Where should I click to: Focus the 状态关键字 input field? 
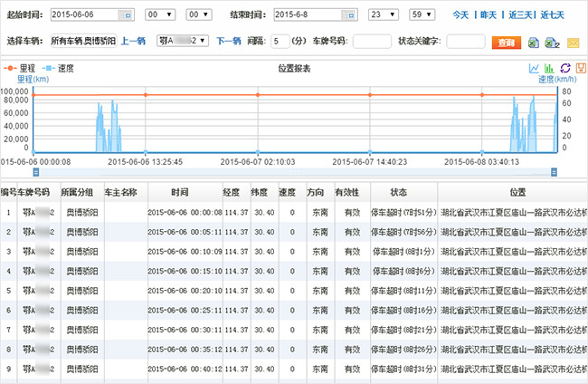[465, 41]
